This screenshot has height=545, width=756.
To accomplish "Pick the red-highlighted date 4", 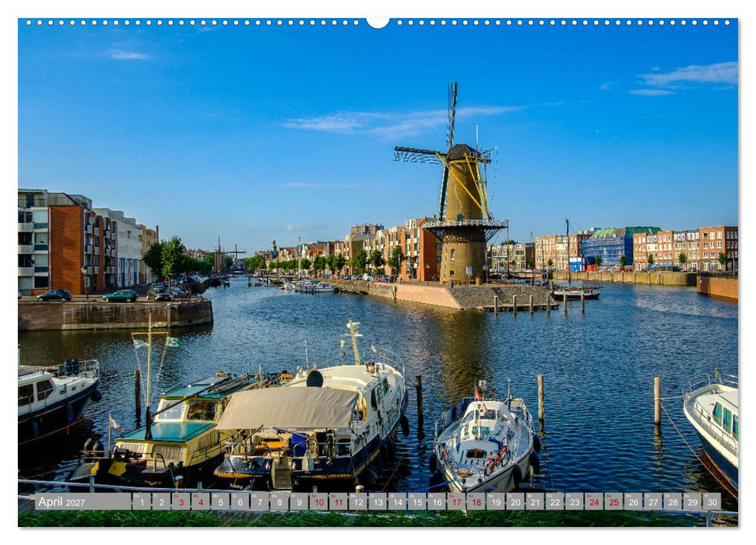I will point(201,501).
